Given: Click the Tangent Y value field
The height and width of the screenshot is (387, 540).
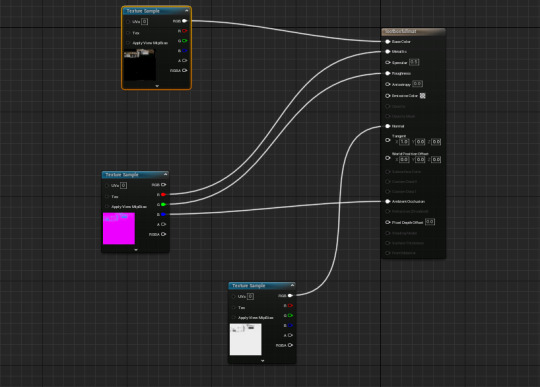Looking at the screenshot, I should [x=420, y=142].
